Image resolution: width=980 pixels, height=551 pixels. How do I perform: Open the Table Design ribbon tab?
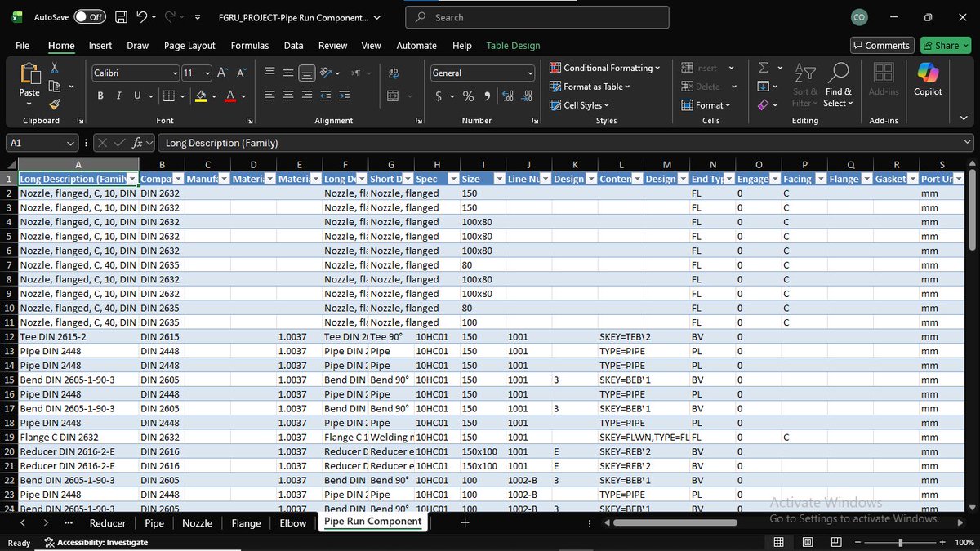click(x=513, y=46)
